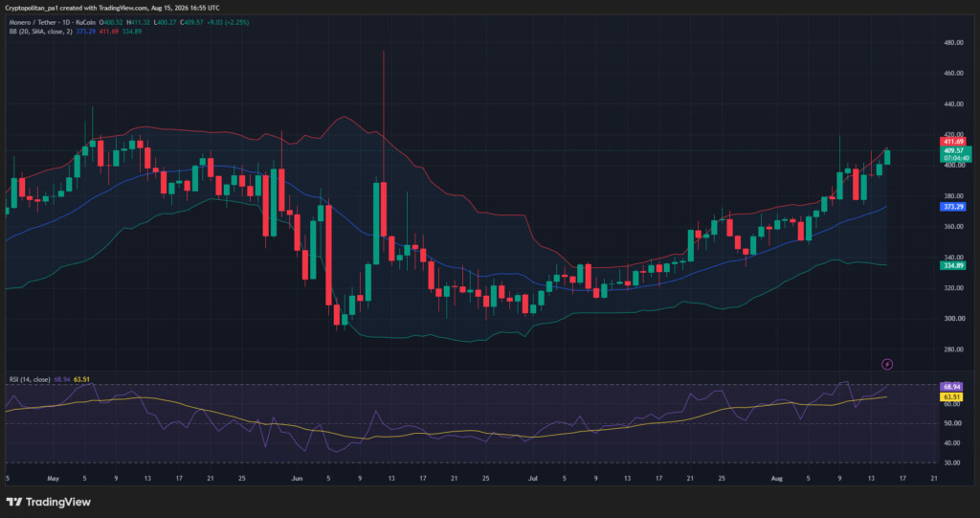Click the 480.00 price axis label
This screenshot has width=980, height=518.
pyautogui.click(x=954, y=42)
